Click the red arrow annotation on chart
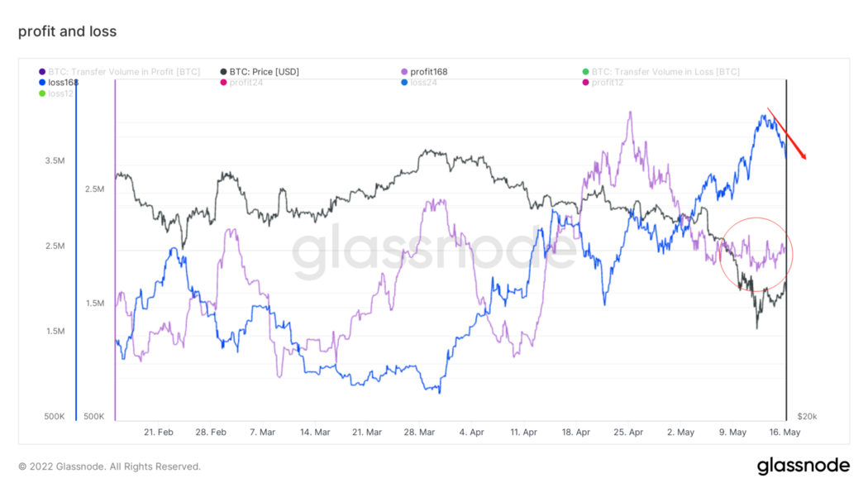868x488 pixels. click(x=787, y=132)
